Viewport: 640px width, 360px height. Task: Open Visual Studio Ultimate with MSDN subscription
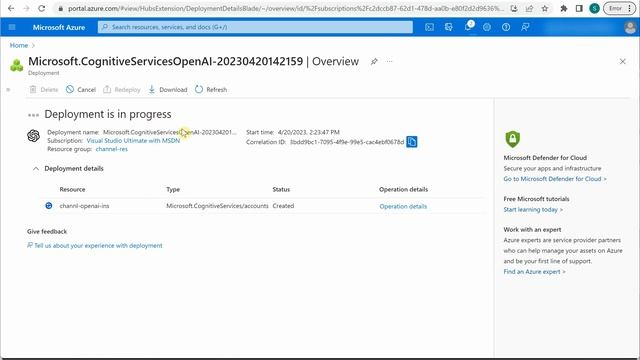[x=133, y=140]
